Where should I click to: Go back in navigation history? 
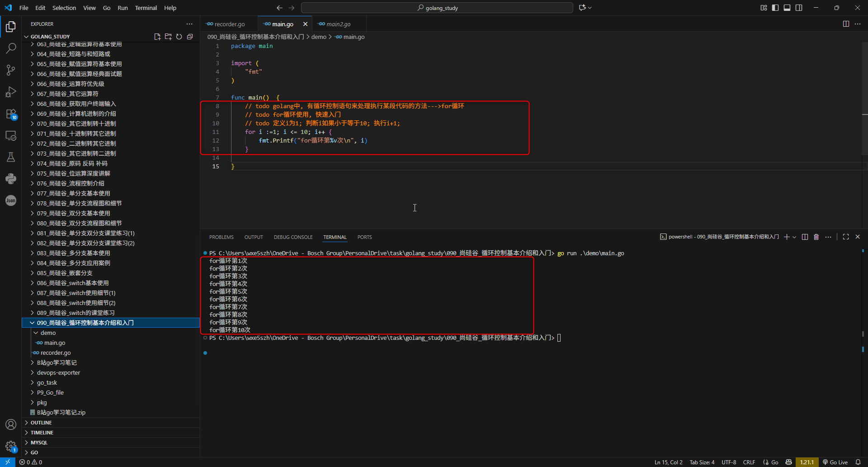(279, 8)
